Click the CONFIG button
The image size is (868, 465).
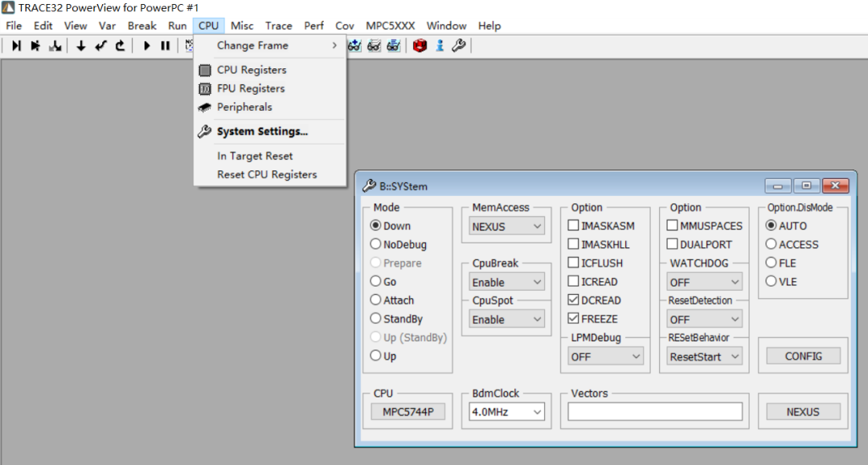click(803, 356)
